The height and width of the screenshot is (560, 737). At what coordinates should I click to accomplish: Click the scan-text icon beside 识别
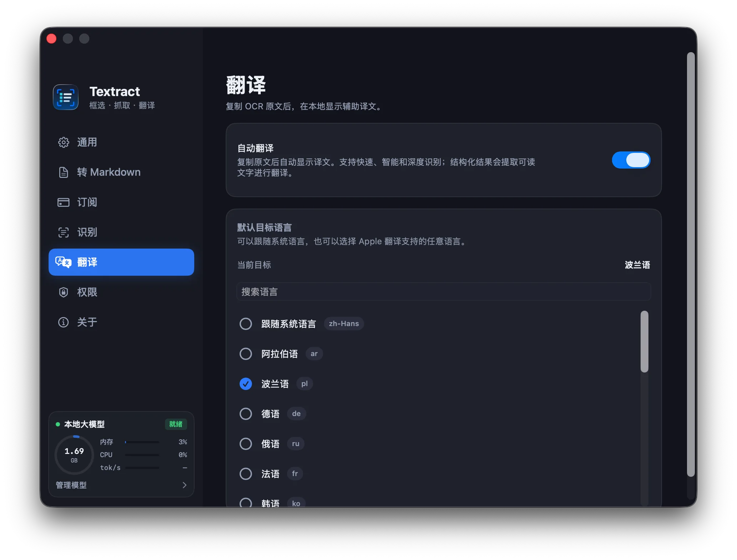tap(64, 232)
